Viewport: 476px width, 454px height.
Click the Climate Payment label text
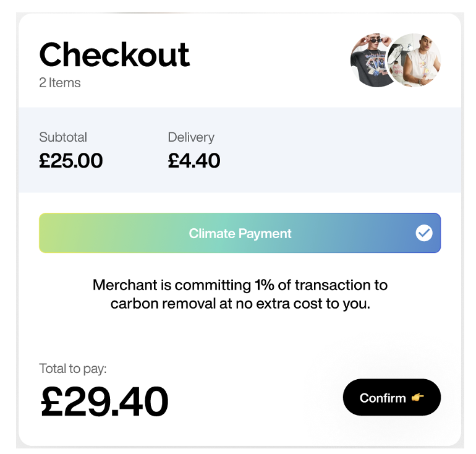click(x=240, y=233)
